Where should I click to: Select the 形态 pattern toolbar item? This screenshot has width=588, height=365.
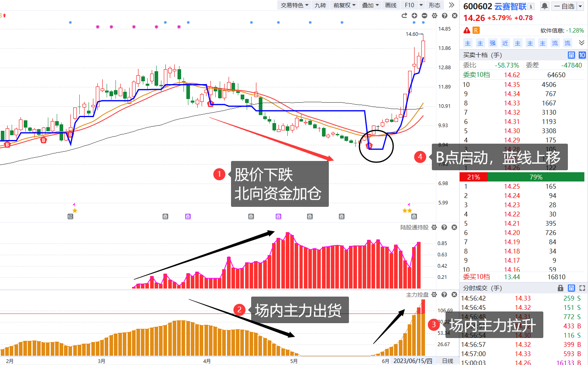(x=435, y=5)
